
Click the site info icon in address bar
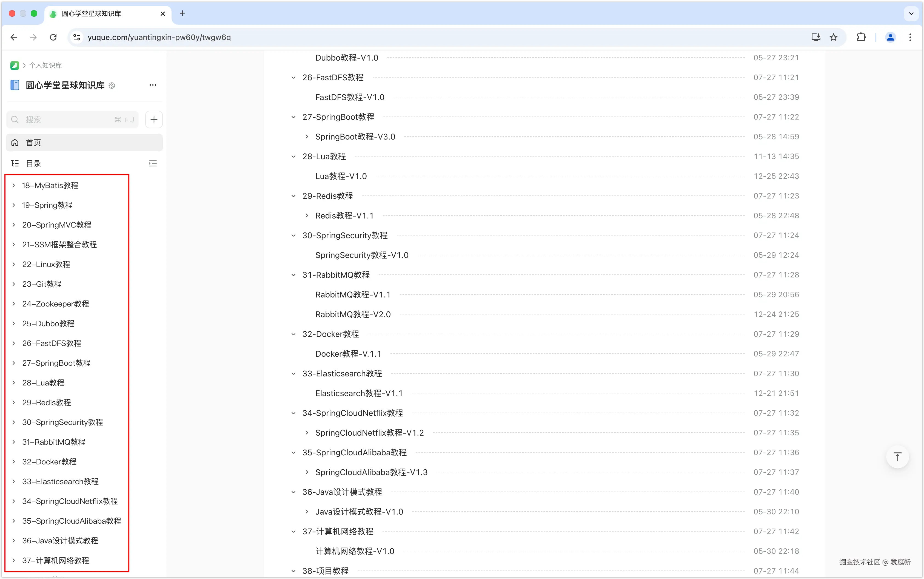coord(76,37)
